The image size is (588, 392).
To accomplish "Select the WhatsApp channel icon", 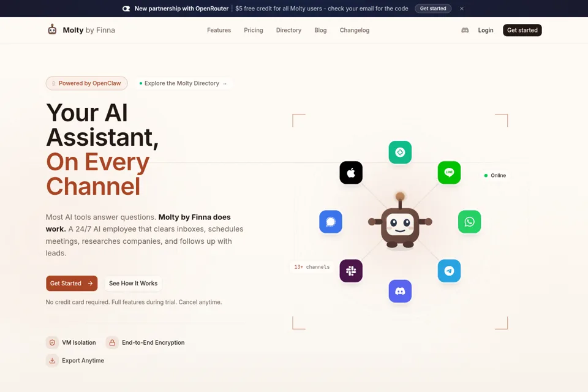I will click(x=470, y=222).
